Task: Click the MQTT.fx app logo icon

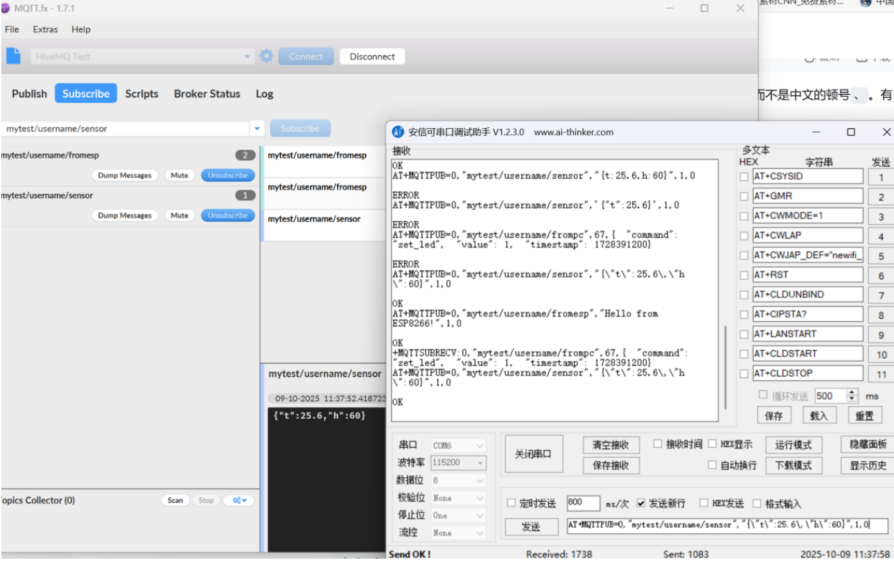Action: 5,8
